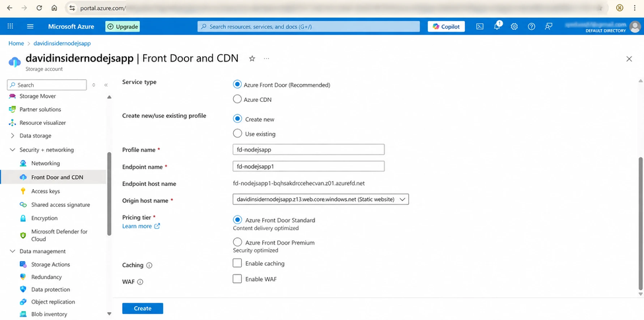Select Azure Front Door Premium tier
Viewport: 644px width, 320px height.
pos(237,242)
